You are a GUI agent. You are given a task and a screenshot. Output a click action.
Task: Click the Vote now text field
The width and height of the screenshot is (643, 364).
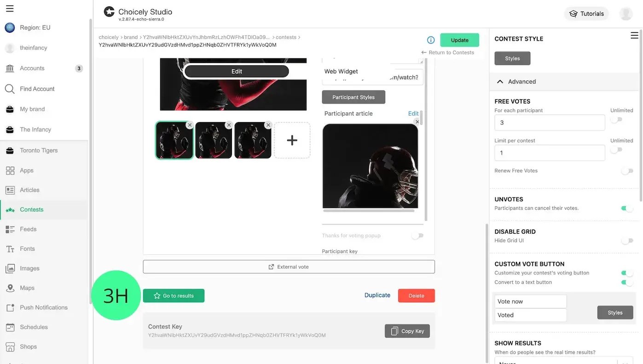[x=531, y=301]
